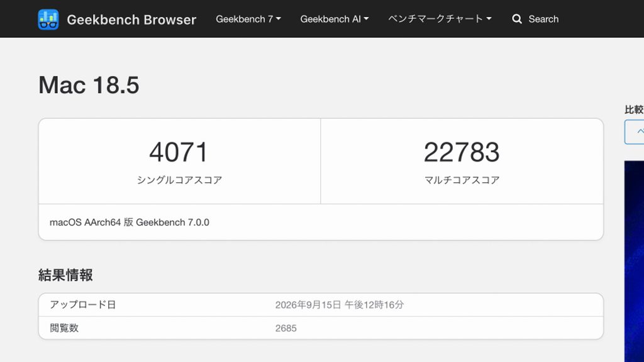Click the Geekbench logo icon
Viewport: 644px width, 362px height.
click(x=48, y=19)
